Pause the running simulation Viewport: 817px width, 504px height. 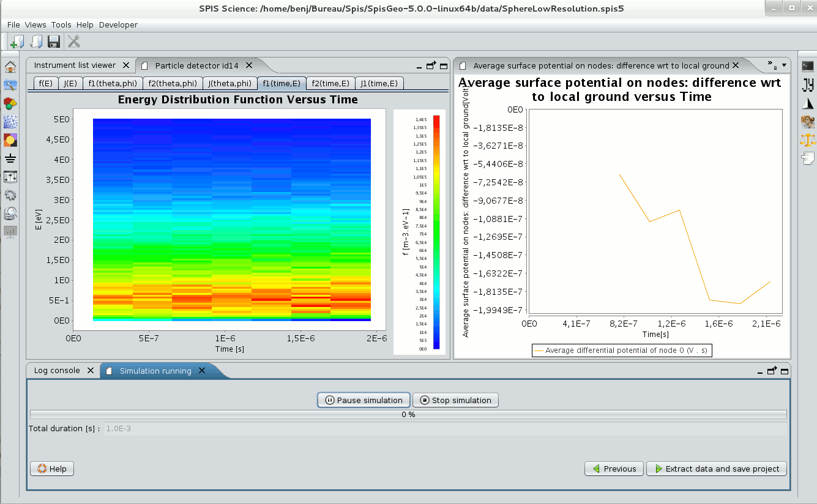point(364,400)
